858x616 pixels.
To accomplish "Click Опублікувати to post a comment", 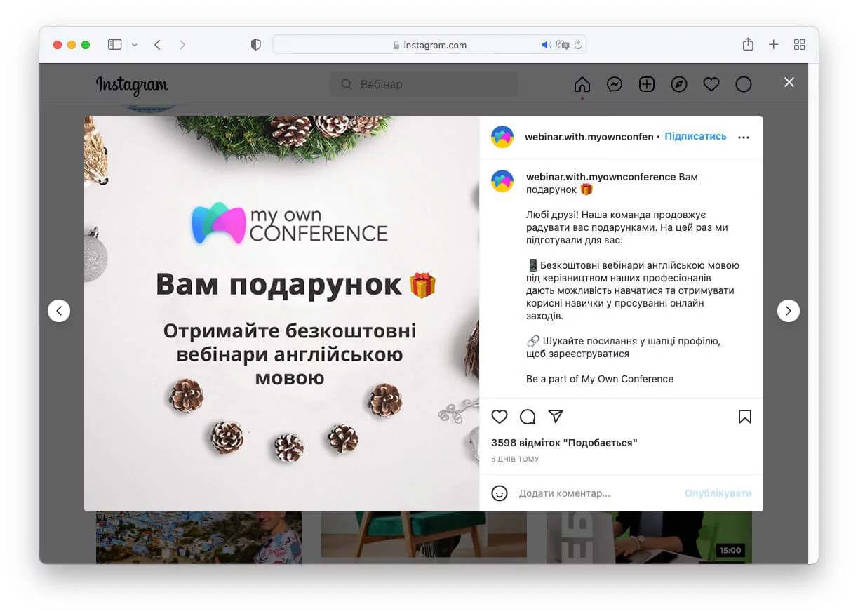I will [718, 493].
